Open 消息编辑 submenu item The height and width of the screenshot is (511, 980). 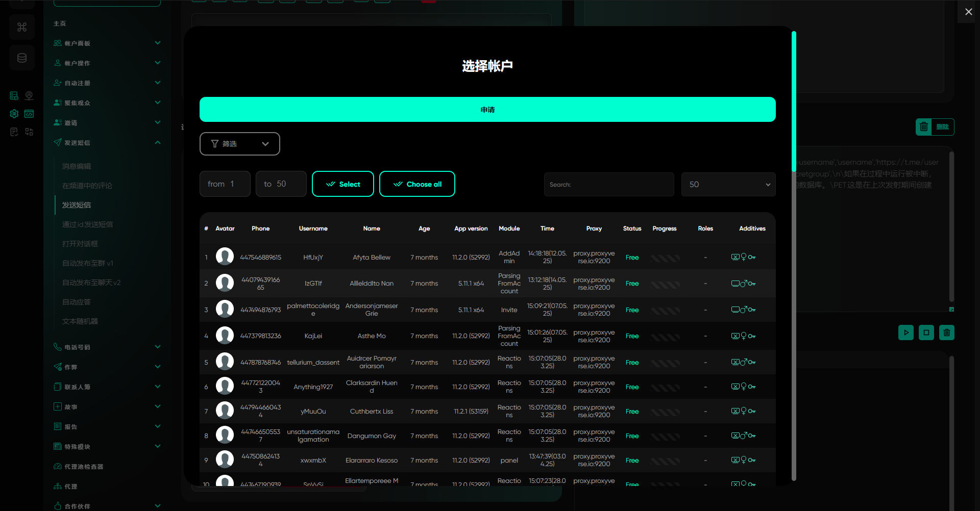pos(77,166)
